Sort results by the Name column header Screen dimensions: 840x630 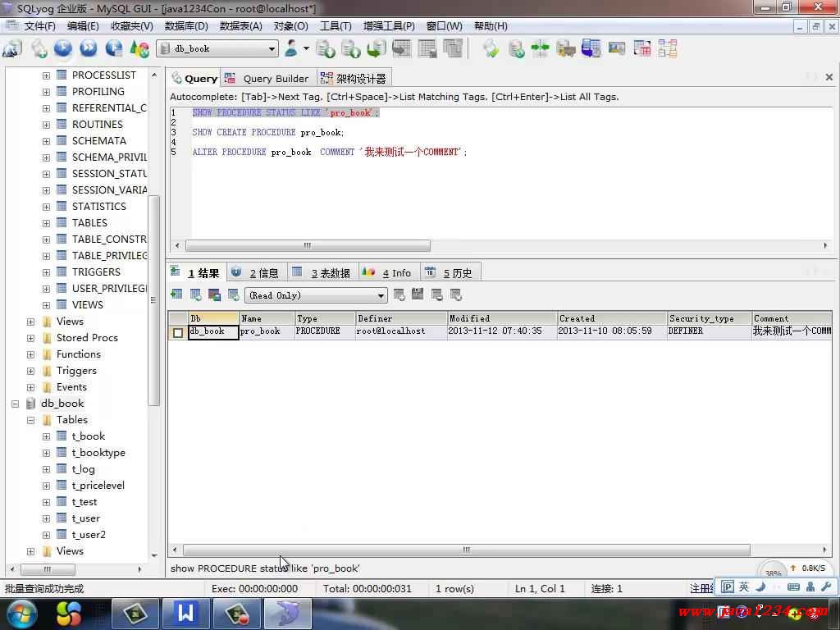267,318
